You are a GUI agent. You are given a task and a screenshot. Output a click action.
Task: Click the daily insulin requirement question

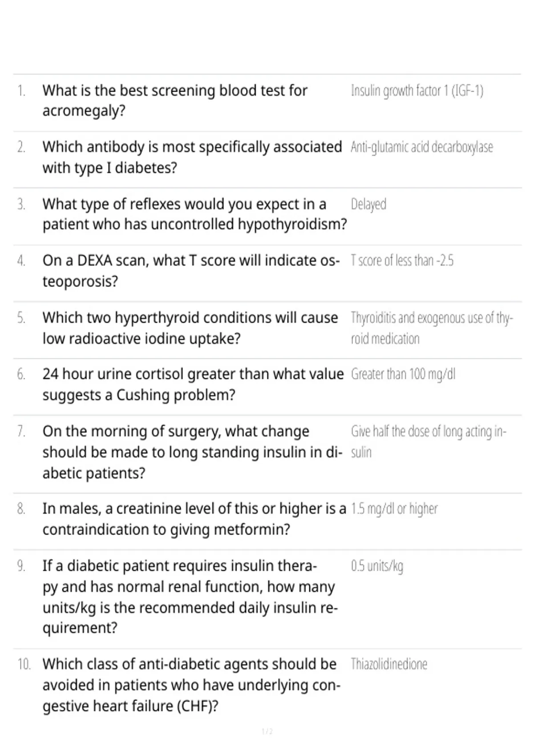click(190, 597)
